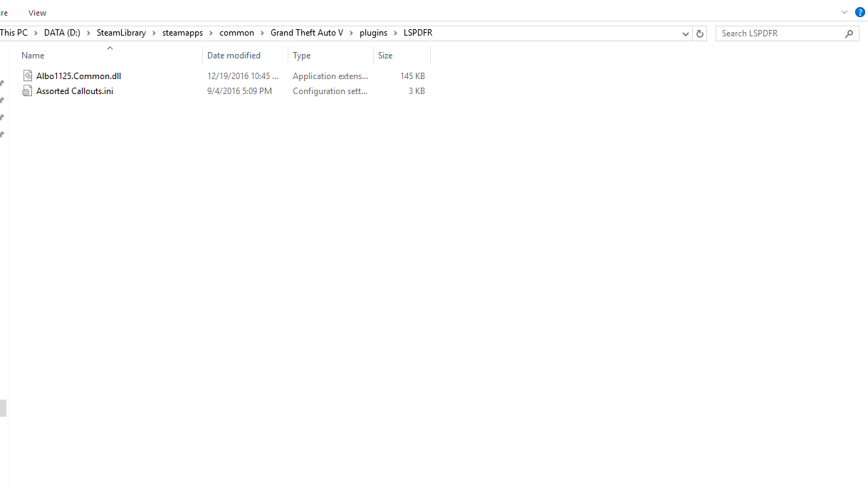The width and height of the screenshot is (868, 488).
Task: Click the LSPDFR breadcrumb segment
Action: pos(417,33)
